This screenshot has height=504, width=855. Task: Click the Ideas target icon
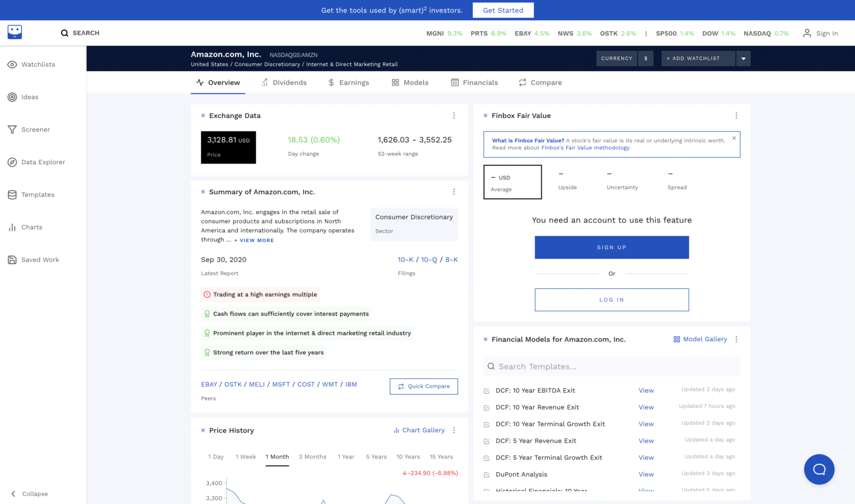12,97
